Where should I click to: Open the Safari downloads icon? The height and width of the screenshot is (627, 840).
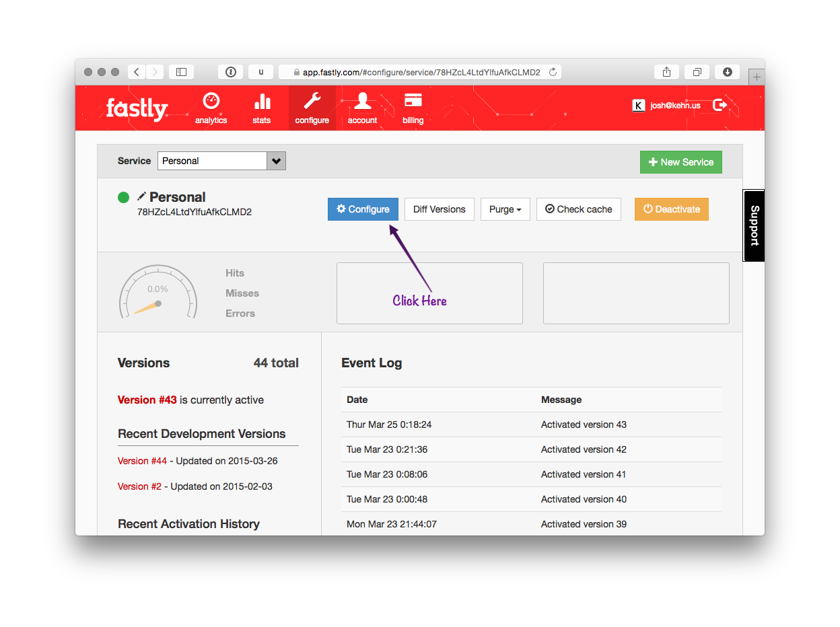pyautogui.click(x=728, y=72)
